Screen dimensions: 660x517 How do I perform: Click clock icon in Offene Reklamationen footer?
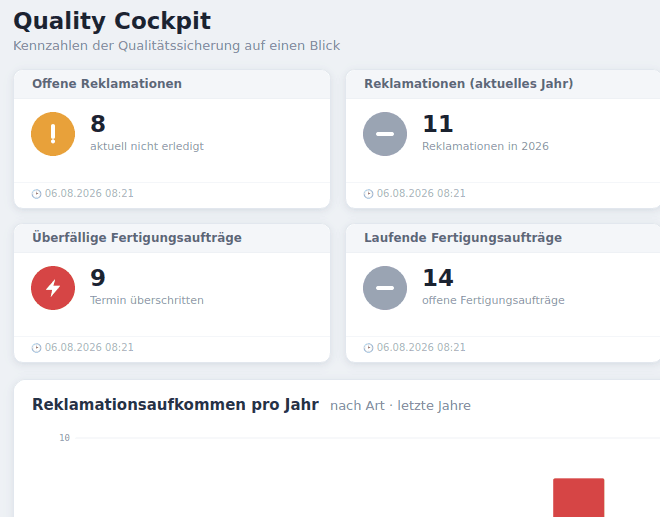(x=37, y=194)
